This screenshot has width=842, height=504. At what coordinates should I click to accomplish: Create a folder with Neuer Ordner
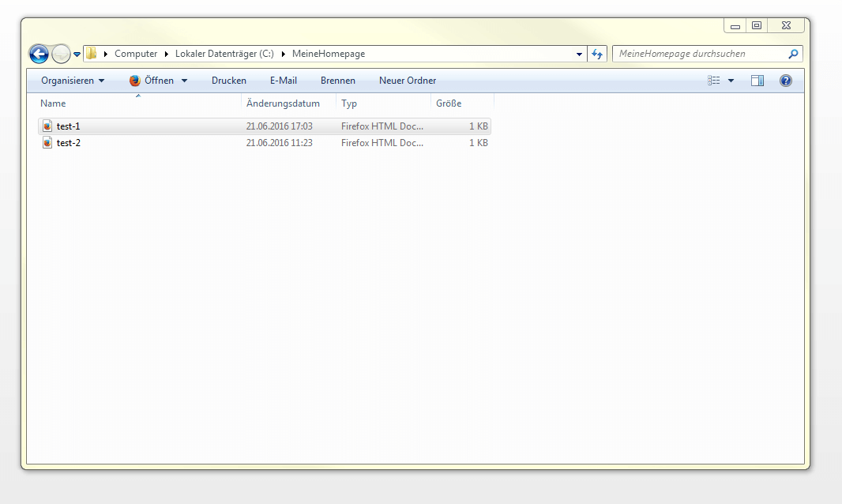click(x=407, y=81)
